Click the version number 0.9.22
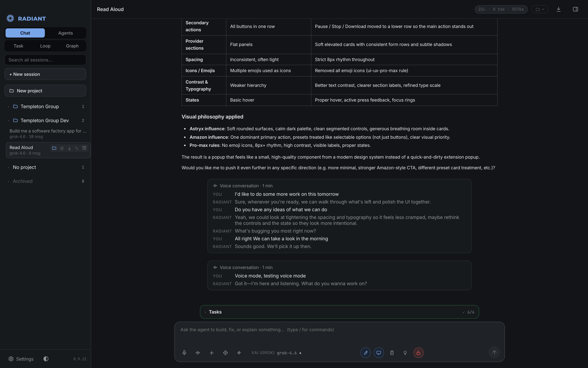This screenshot has height=368, width=588. (x=80, y=359)
